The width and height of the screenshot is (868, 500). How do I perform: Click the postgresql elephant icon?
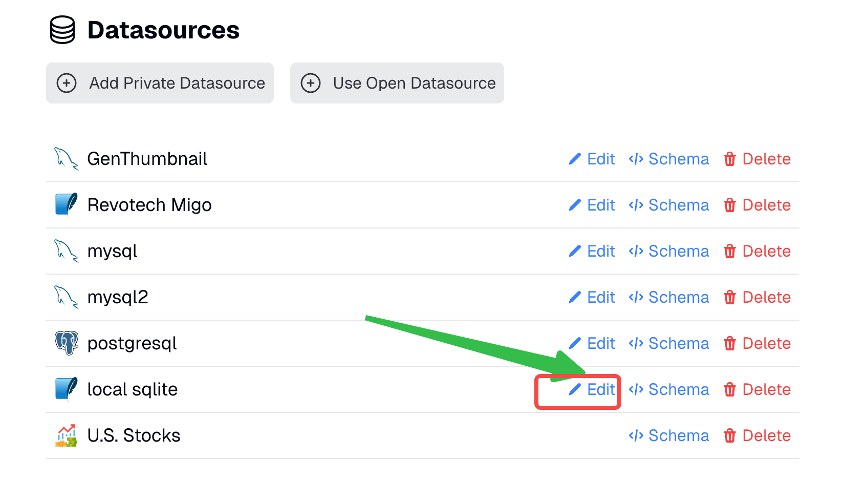click(x=67, y=343)
